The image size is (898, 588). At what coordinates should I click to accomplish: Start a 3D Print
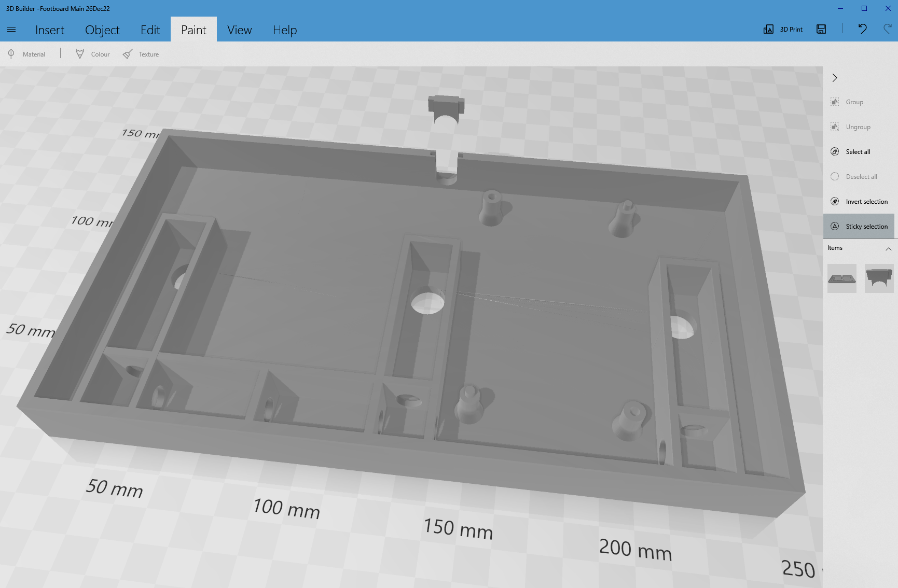click(783, 29)
